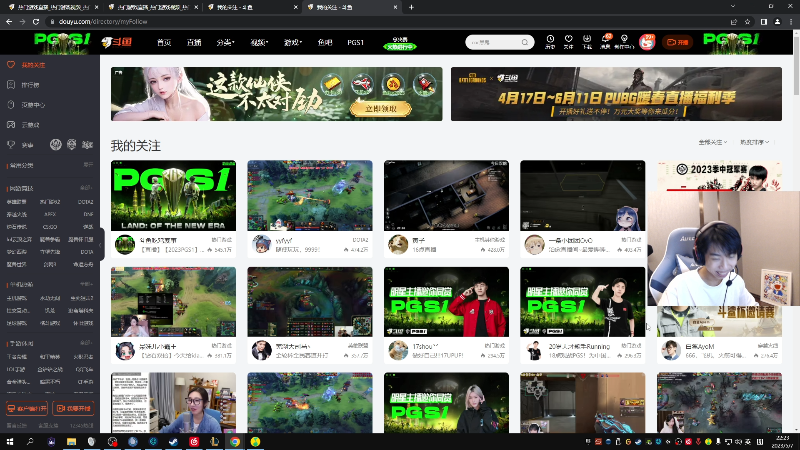Viewport: 800px width, 450px height.
Task: Go to 首页 in top navigation
Action: pos(164,42)
